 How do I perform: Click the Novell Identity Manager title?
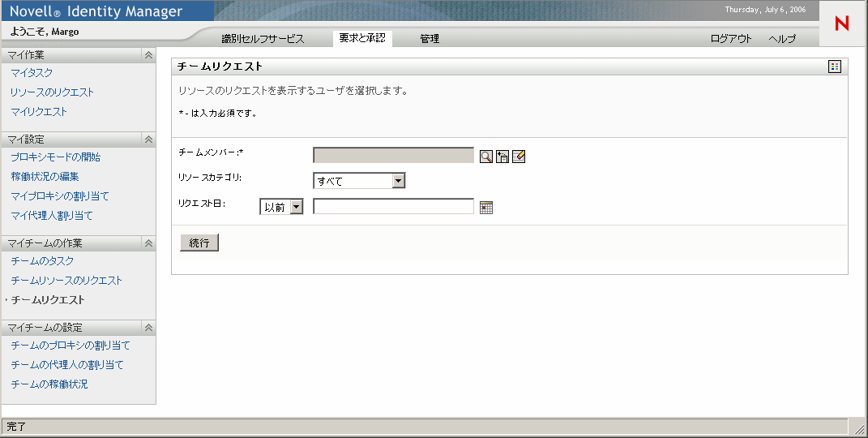(96, 11)
